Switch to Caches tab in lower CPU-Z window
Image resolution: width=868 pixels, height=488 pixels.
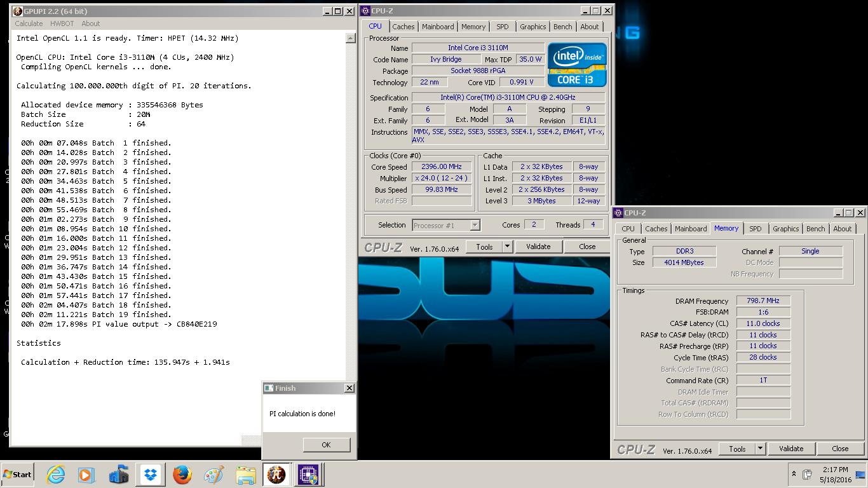tap(656, 229)
